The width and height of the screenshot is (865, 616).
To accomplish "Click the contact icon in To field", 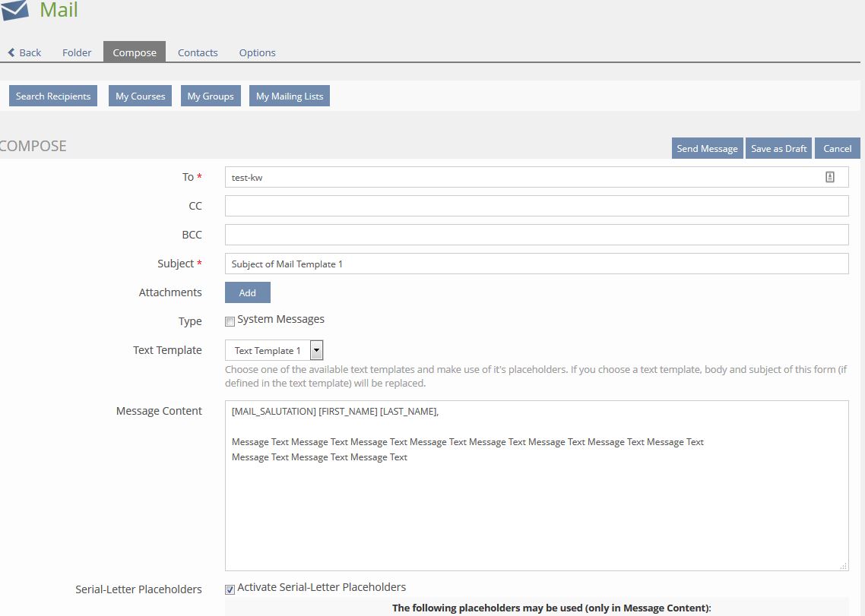I will pyautogui.click(x=829, y=177).
